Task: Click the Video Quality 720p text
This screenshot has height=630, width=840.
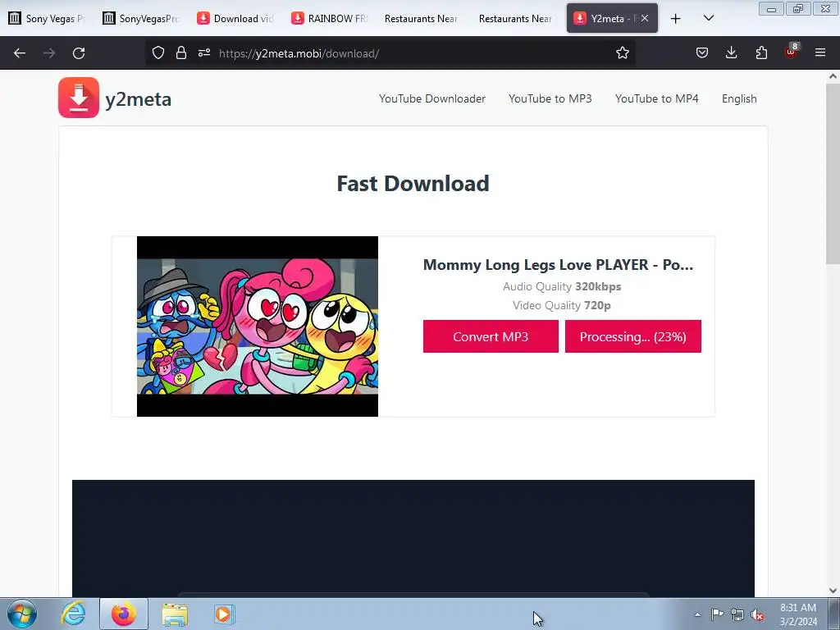Action: coord(561,305)
